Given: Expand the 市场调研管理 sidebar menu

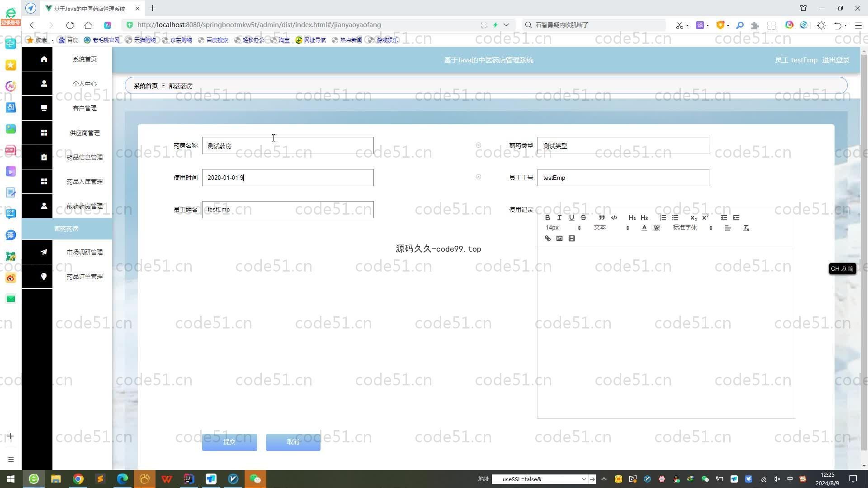Looking at the screenshot, I should pyautogui.click(x=85, y=252).
